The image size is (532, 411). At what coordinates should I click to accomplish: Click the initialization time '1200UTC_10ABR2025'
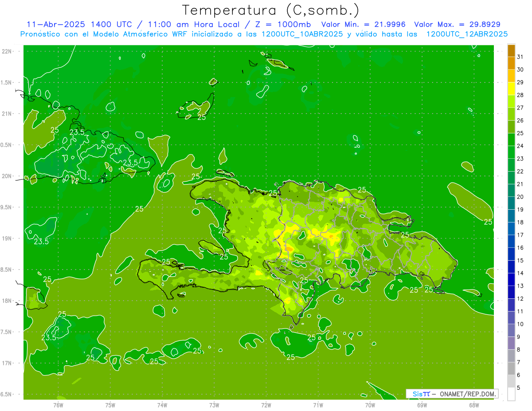point(302,34)
